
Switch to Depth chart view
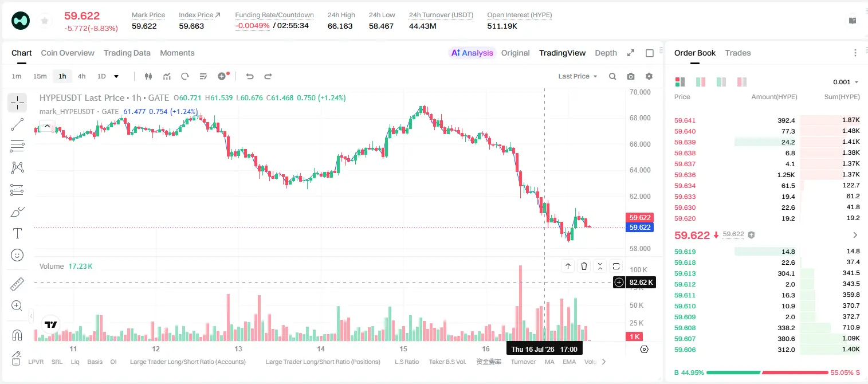pos(606,53)
